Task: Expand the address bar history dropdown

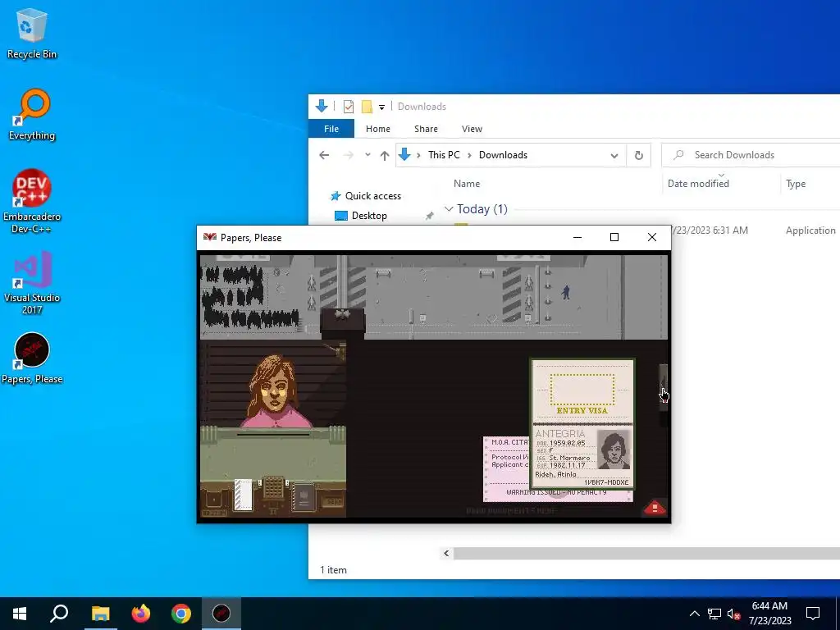Action: (614, 155)
